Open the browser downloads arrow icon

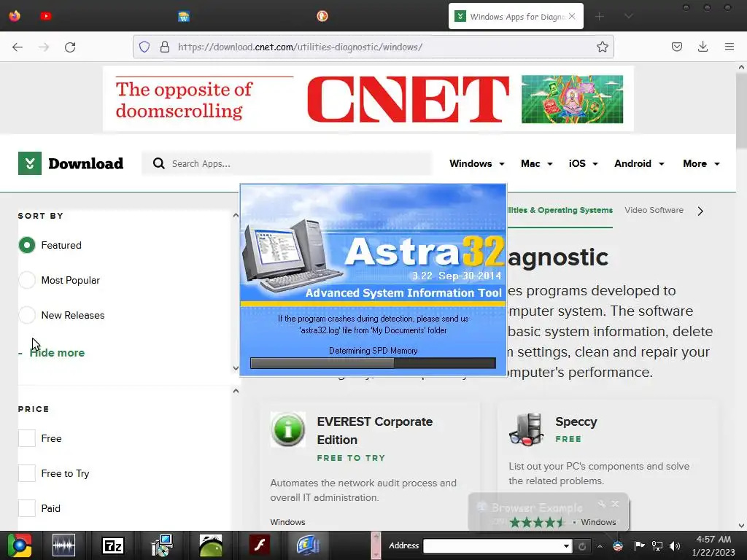tap(703, 47)
